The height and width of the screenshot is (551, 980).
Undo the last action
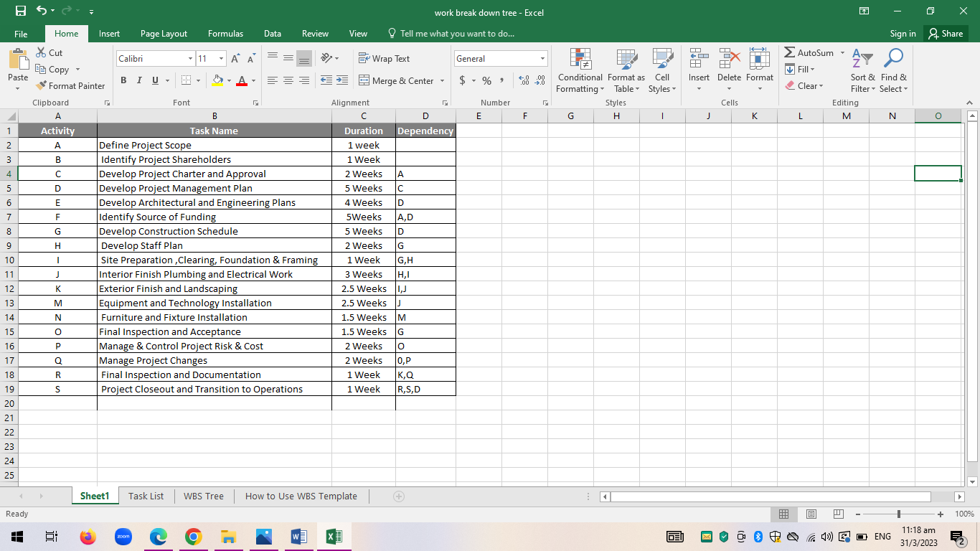tap(41, 11)
